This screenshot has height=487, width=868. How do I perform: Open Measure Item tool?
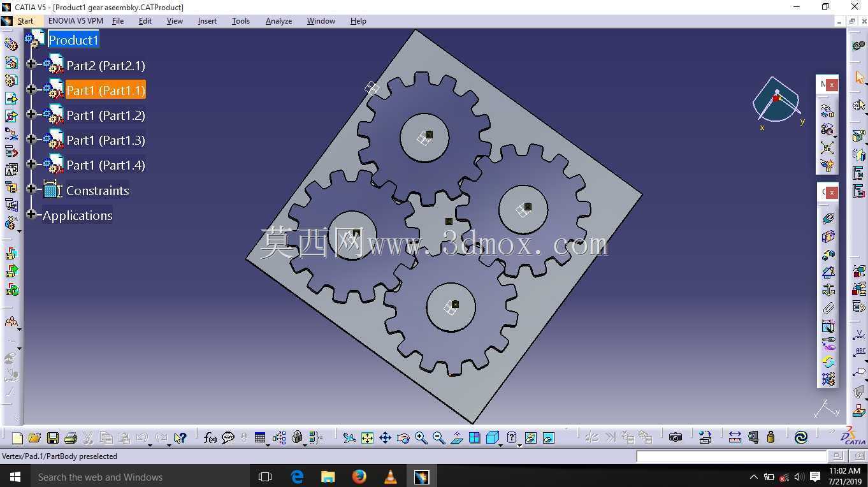tap(753, 437)
